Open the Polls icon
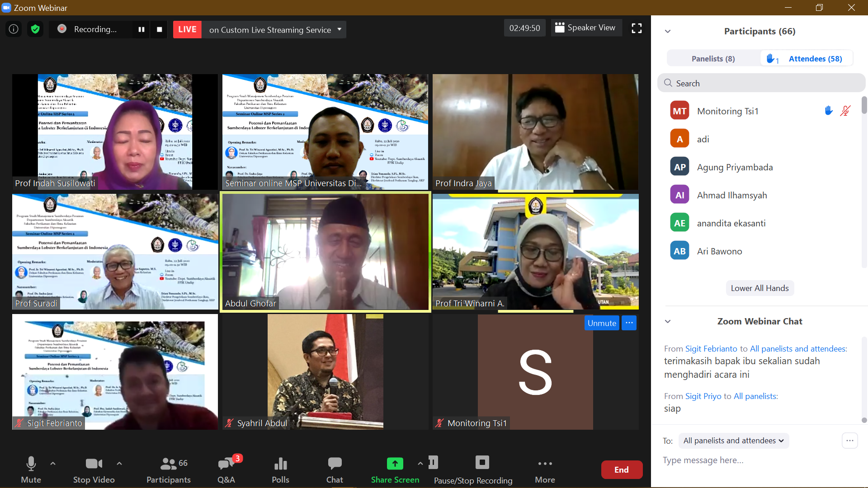 click(x=280, y=469)
